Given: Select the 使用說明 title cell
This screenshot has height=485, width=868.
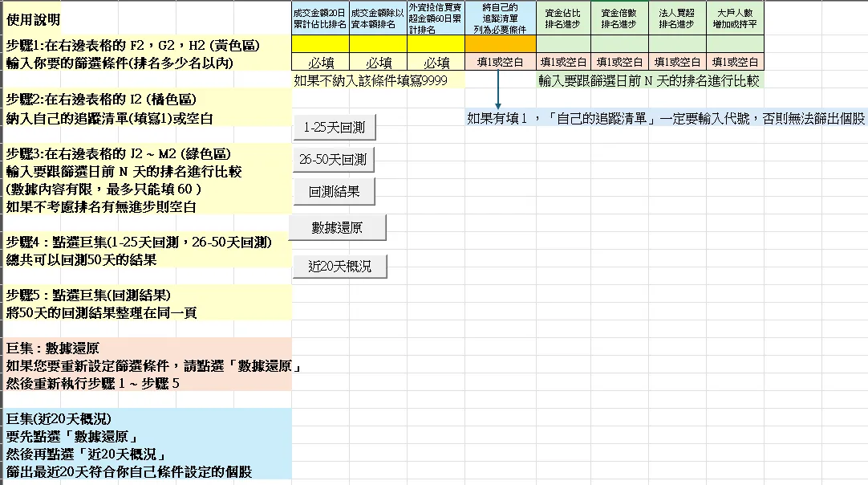Looking at the screenshot, I should pyautogui.click(x=34, y=18).
